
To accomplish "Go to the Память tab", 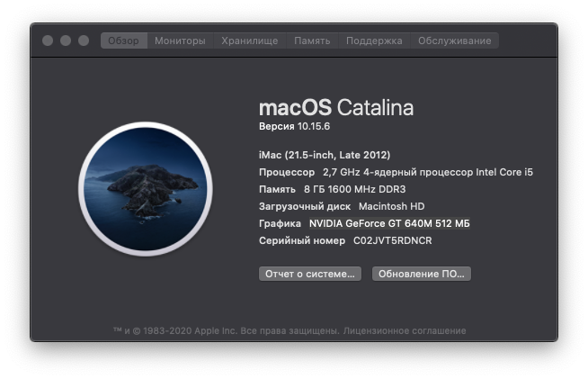I will coord(312,41).
